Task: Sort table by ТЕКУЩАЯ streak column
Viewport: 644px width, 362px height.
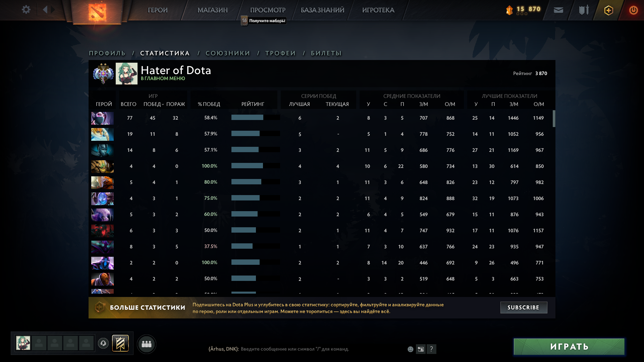Action: pos(337,104)
